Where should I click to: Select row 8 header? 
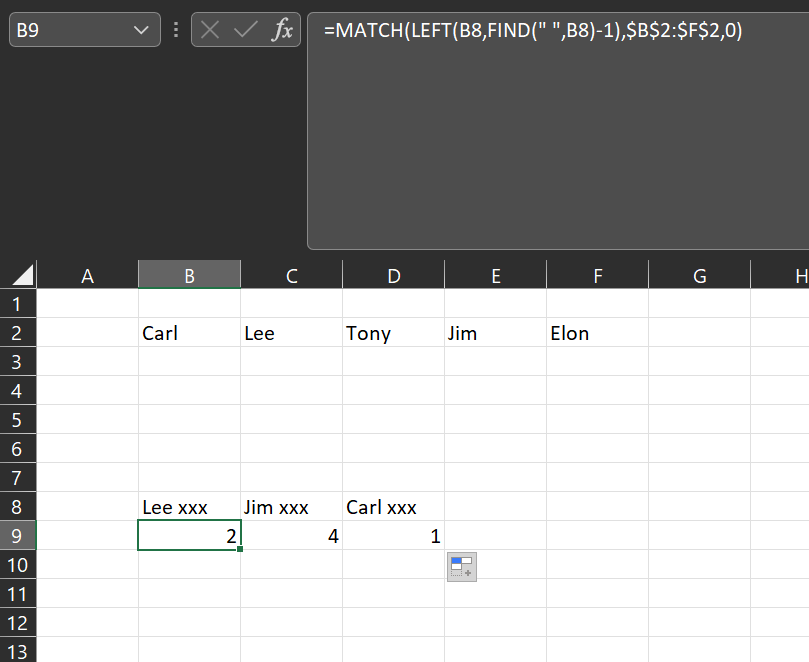(x=18, y=507)
